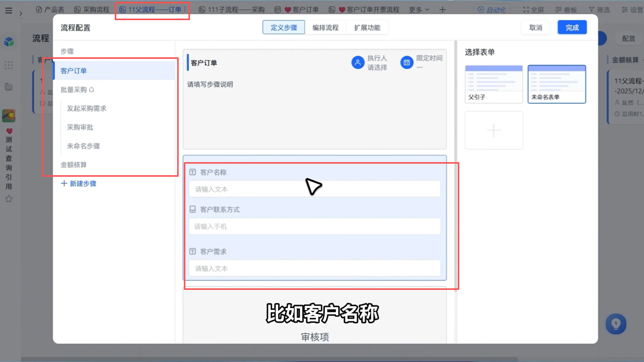Click the 取消 cancel button
The height and width of the screenshot is (362, 644).
pos(536,27)
